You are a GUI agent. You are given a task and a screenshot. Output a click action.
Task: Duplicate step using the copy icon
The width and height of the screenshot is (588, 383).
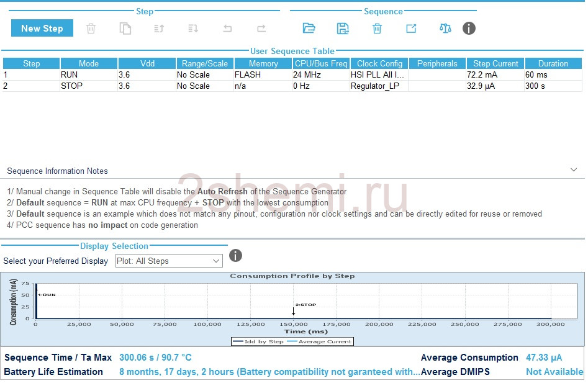(x=125, y=29)
